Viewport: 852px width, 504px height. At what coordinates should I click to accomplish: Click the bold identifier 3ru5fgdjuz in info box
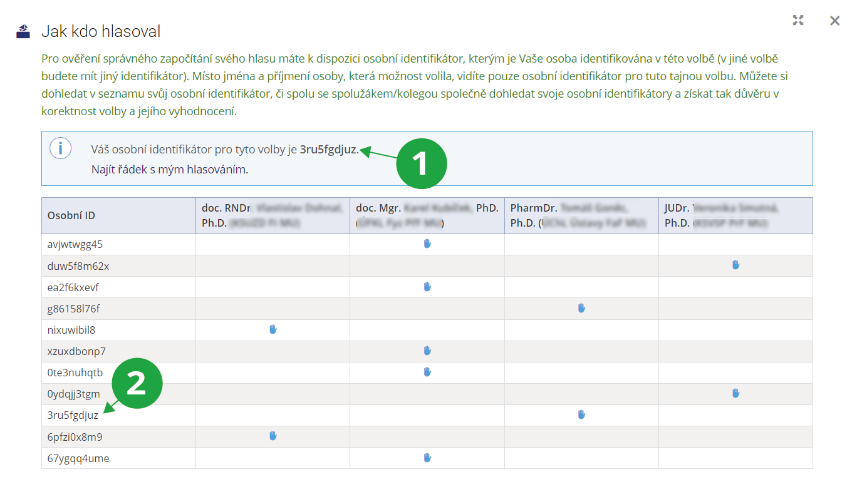tap(328, 150)
